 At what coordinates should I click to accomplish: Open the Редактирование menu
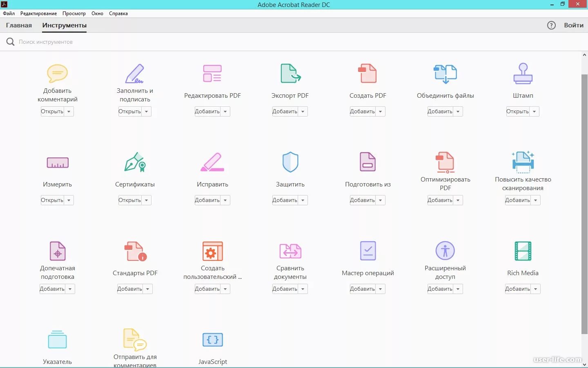click(39, 13)
